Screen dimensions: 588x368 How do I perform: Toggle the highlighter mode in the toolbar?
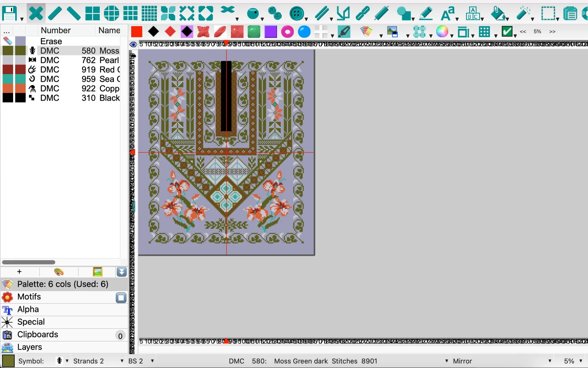tap(343, 31)
